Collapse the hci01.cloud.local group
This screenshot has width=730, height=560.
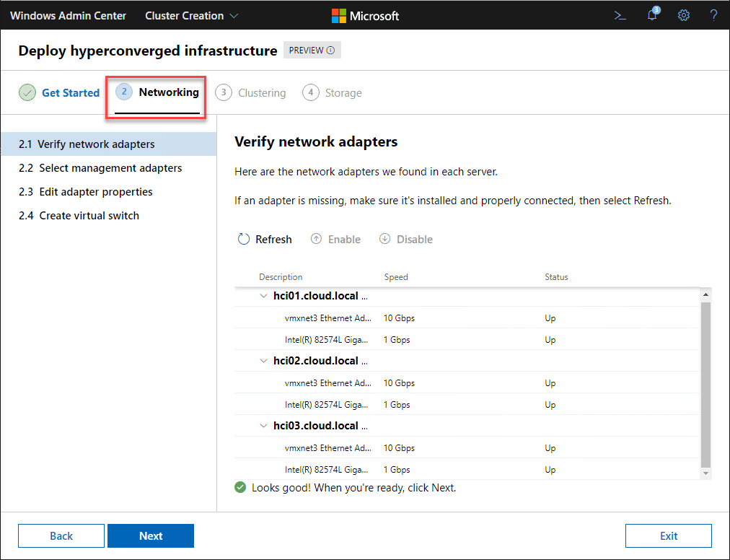(264, 296)
